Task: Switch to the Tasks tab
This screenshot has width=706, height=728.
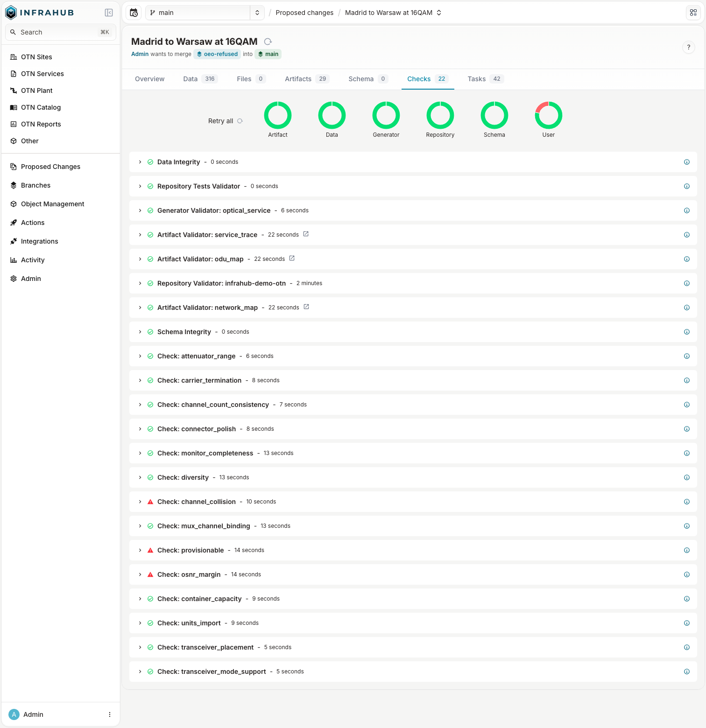Action: (x=485, y=79)
